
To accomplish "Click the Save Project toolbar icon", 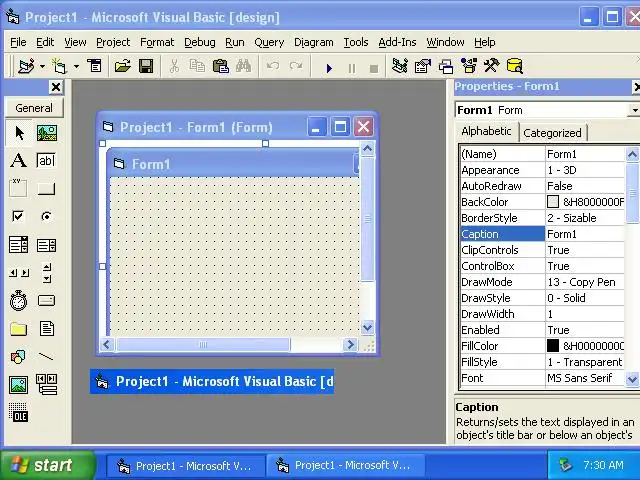I will pyautogui.click(x=146, y=66).
